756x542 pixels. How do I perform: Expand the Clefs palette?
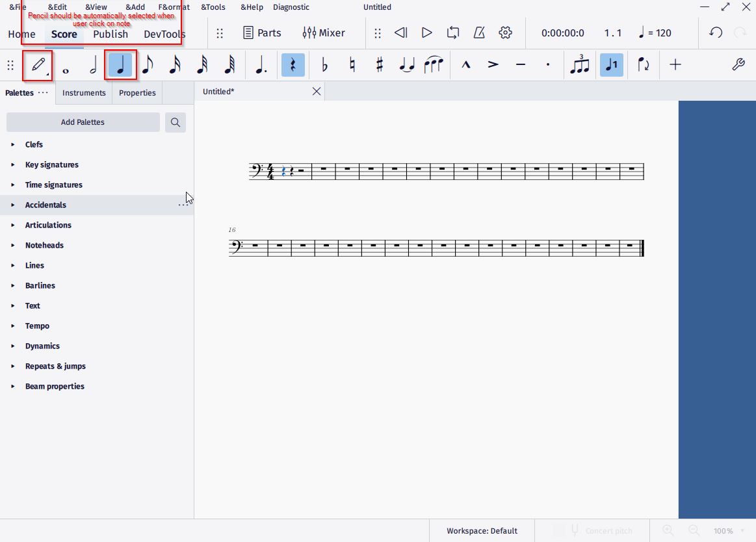click(x=34, y=144)
